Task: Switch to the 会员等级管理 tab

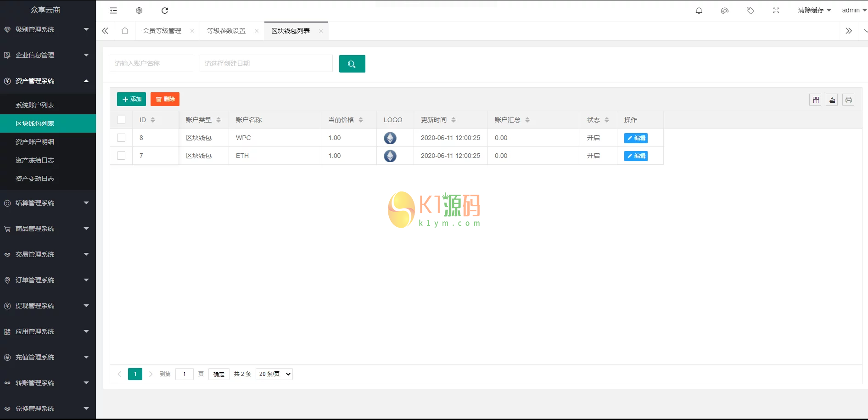Action: click(x=162, y=31)
